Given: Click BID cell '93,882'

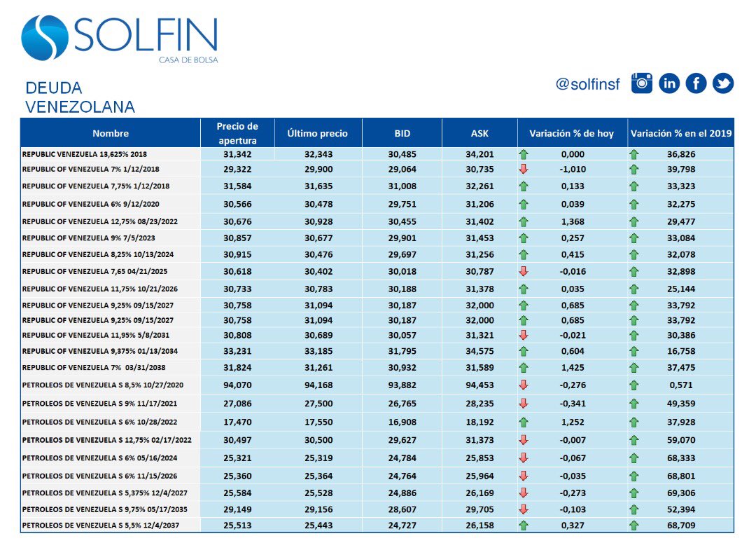Looking at the screenshot, I should tap(402, 385).
